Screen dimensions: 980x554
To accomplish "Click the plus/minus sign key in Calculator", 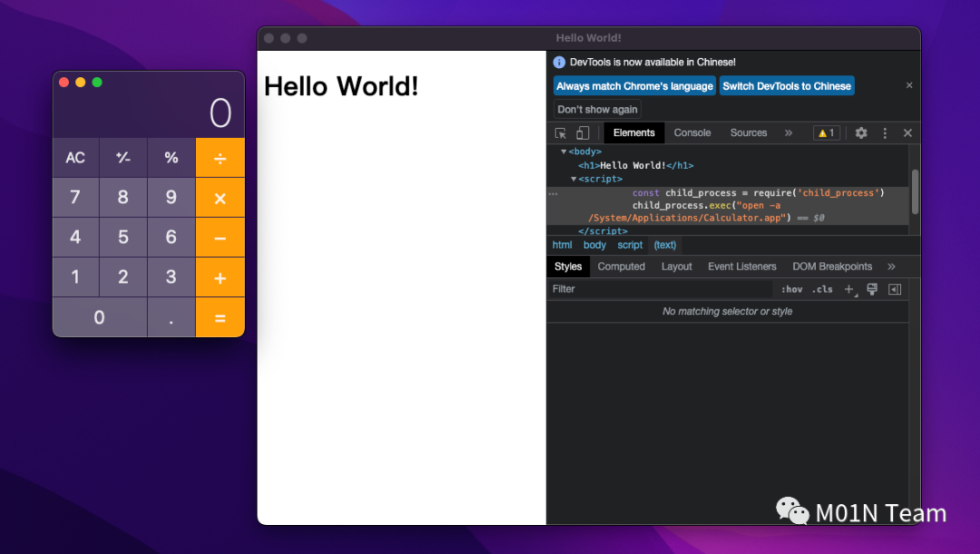I will (123, 157).
